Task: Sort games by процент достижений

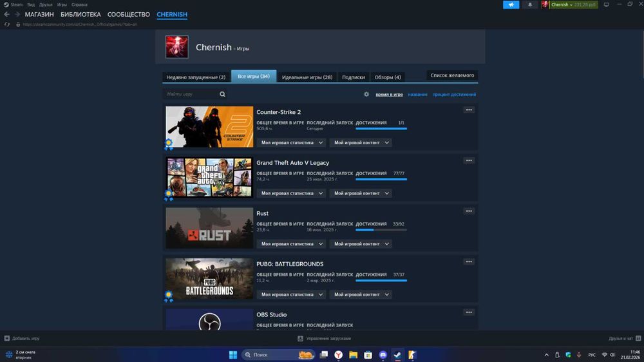Action: coord(454,95)
